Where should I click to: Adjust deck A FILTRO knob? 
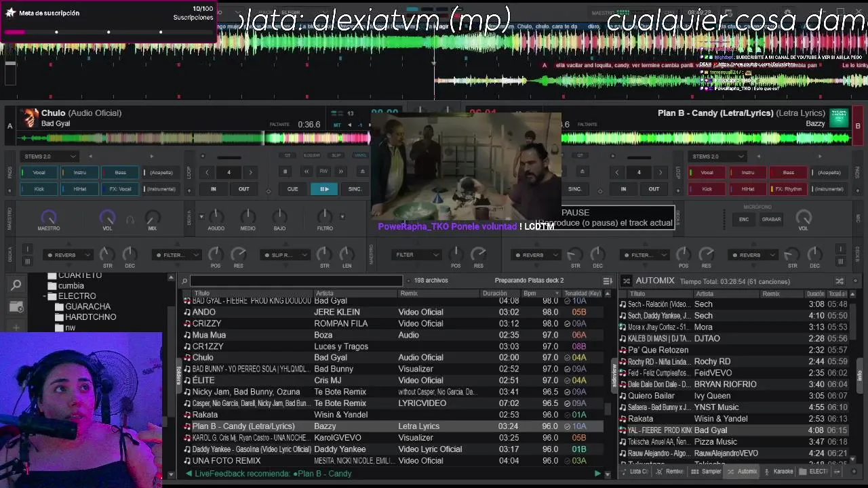click(x=325, y=216)
